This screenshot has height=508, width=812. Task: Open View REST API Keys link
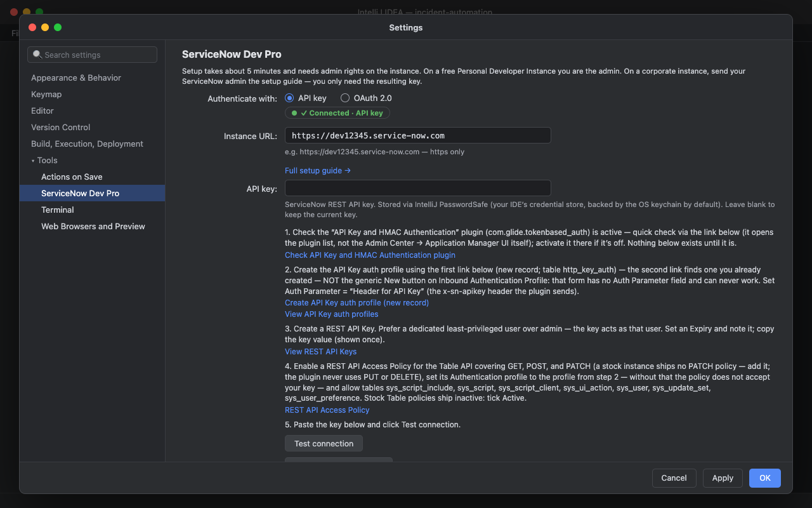[x=320, y=352]
